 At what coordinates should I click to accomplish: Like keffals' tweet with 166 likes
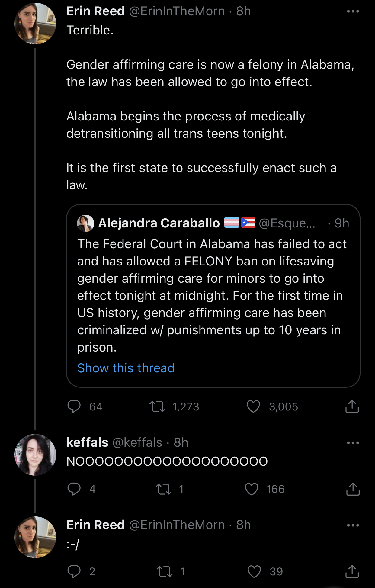252,489
